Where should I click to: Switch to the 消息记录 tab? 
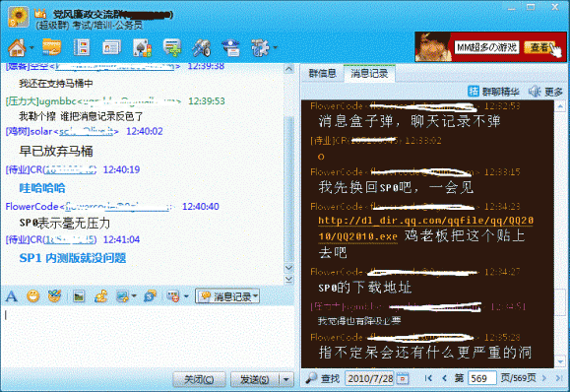tap(369, 74)
